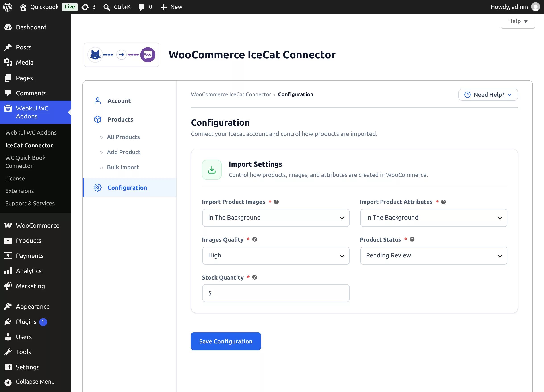
Task: Open the admin avatar icon
Action: tap(535, 7)
